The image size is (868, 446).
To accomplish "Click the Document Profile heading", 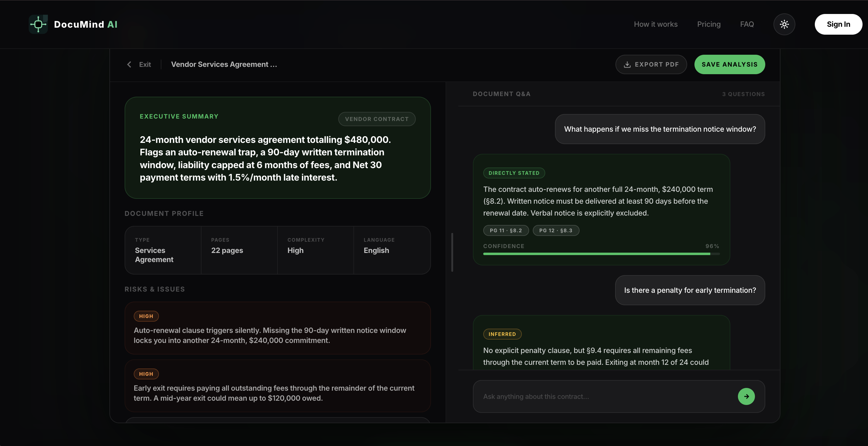I will (164, 214).
